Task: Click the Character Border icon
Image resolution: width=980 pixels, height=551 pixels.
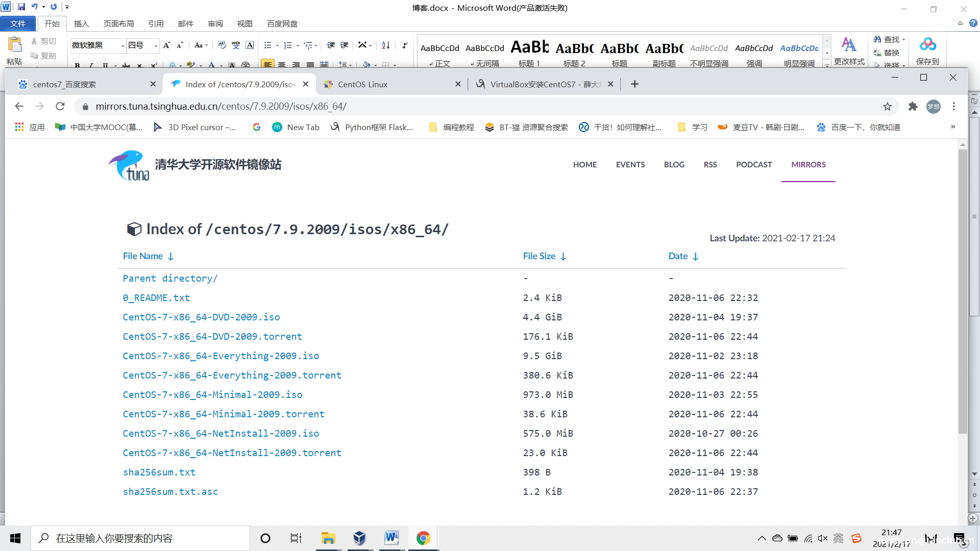Action: click(x=250, y=46)
